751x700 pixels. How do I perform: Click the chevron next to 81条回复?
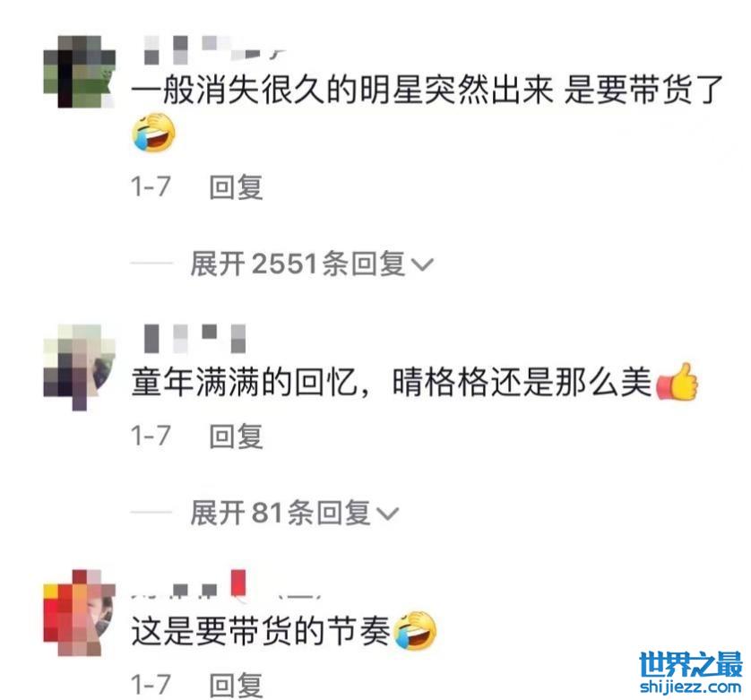tap(387, 514)
